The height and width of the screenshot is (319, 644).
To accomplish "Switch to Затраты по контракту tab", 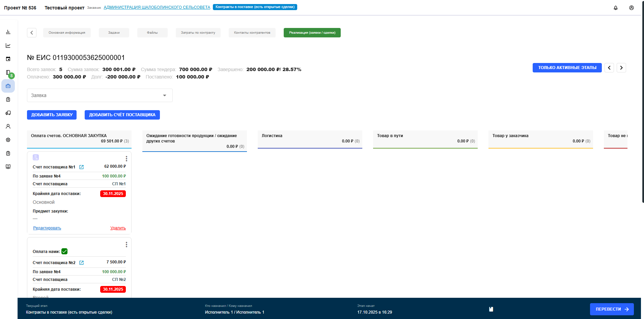I will coord(198,33).
